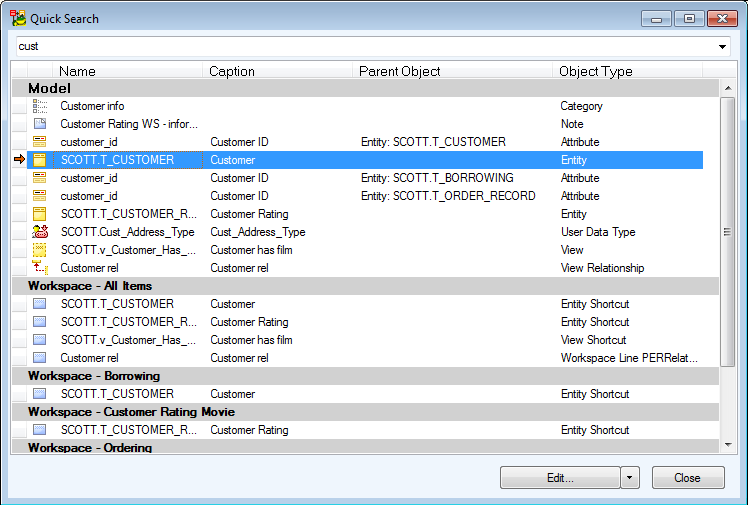This screenshot has width=748, height=505.
Task: Click the SCOTT.v_Customer_Has view icon in Model
Action: [40, 250]
